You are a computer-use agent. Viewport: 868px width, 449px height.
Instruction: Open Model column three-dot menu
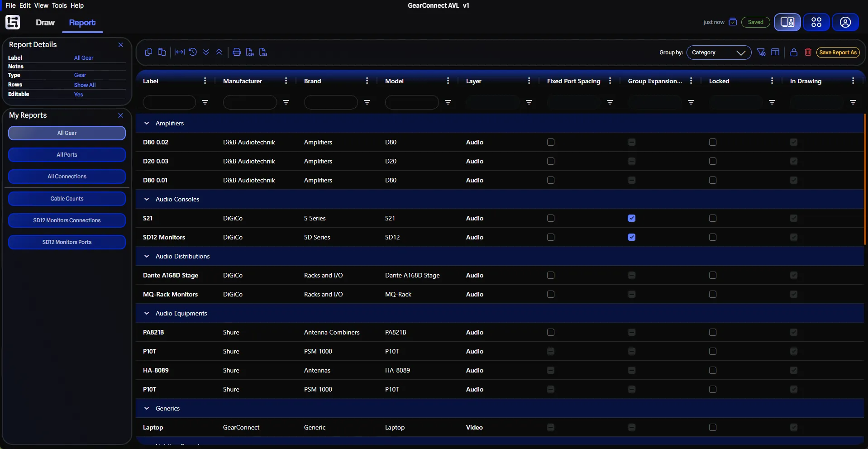(x=448, y=81)
